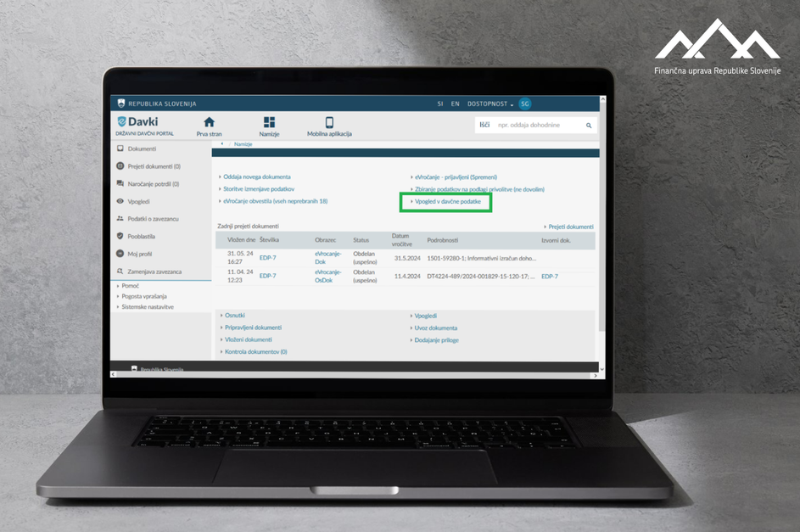The height and width of the screenshot is (532, 800).
Task: Expand Sistemske nastavitve in the sidebar
Action: point(147,307)
